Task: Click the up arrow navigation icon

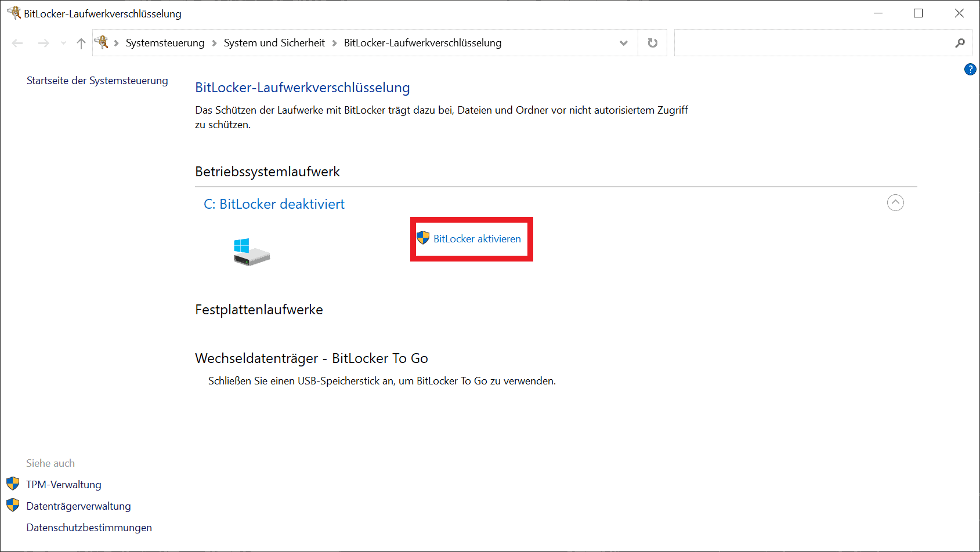Action: (x=81, y=43)
